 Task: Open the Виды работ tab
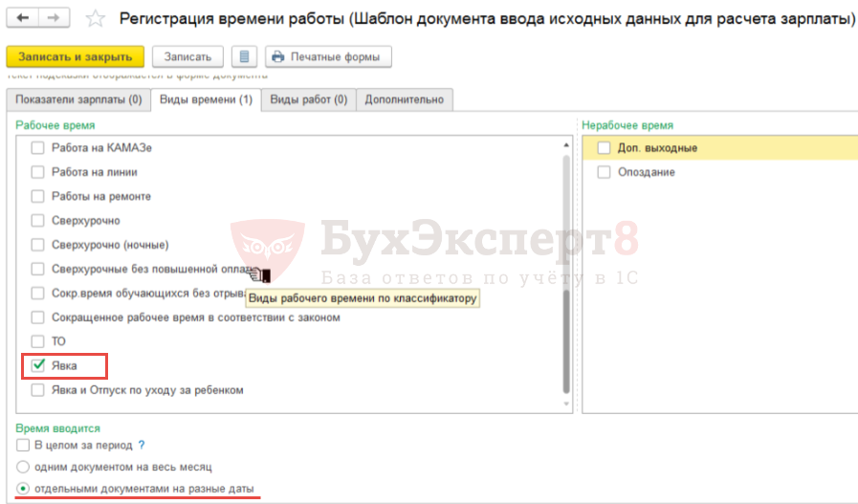click(308, 99)
